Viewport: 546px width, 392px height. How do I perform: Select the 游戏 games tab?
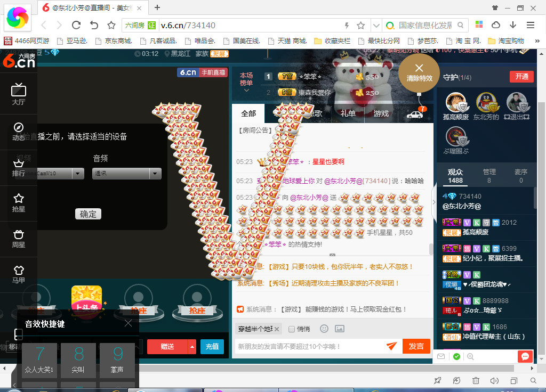(381, 113)
